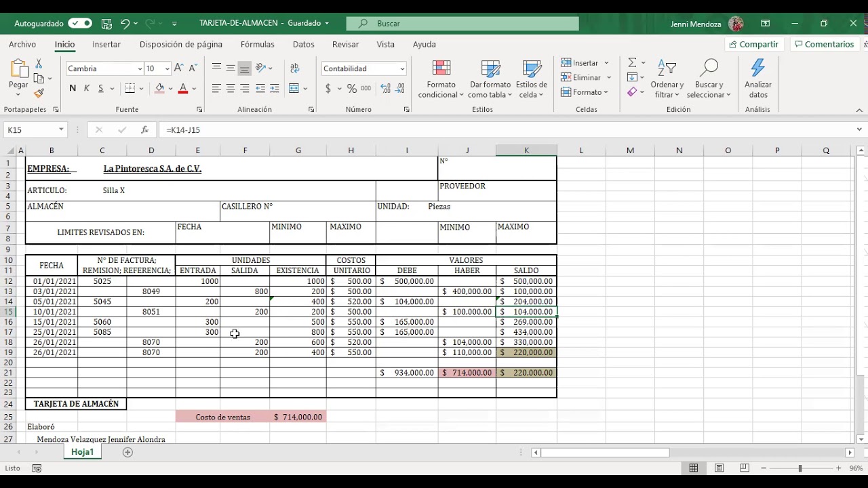Open the font size dropdown

coord(167,68)
